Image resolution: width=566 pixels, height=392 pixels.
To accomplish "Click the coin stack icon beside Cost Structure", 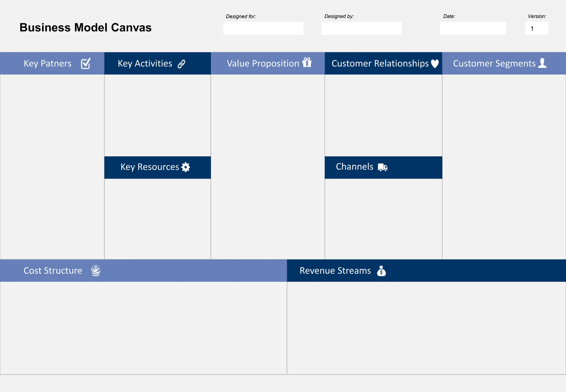I will click(96, 271).
